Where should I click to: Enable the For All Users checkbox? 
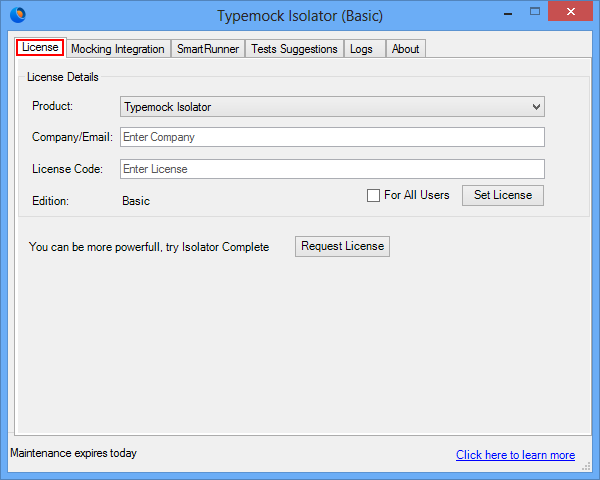(x=373, y=196)
